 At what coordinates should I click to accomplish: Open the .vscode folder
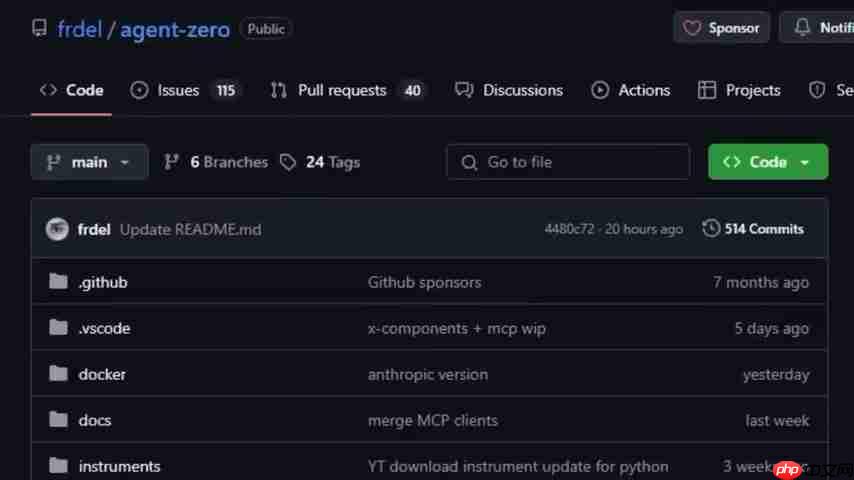pos(105,329)
